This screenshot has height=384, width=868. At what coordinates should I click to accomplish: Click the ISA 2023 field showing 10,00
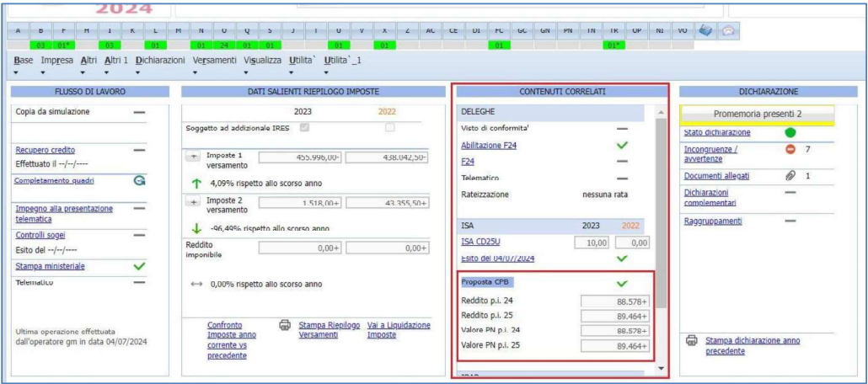(593, 243)
